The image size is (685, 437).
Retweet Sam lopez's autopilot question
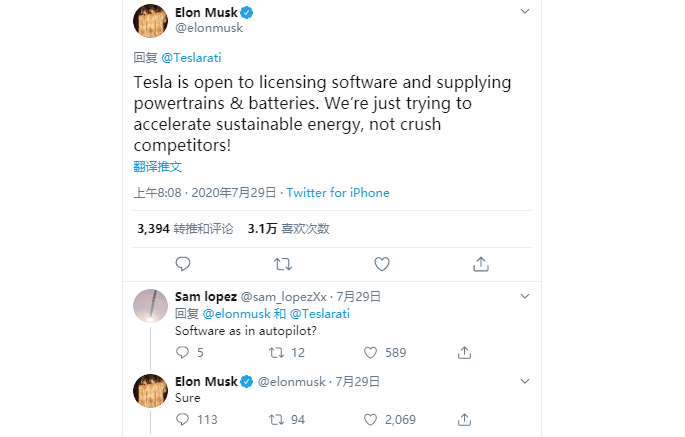[277, 352]
